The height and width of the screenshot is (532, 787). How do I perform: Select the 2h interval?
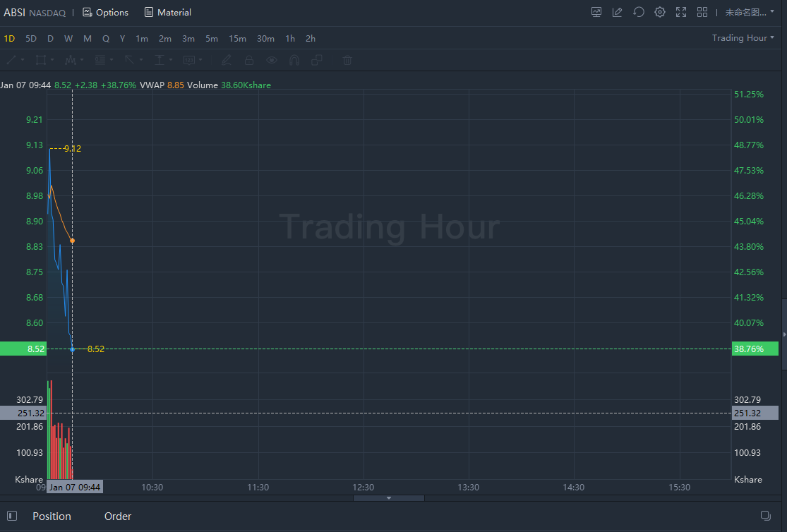311,39
